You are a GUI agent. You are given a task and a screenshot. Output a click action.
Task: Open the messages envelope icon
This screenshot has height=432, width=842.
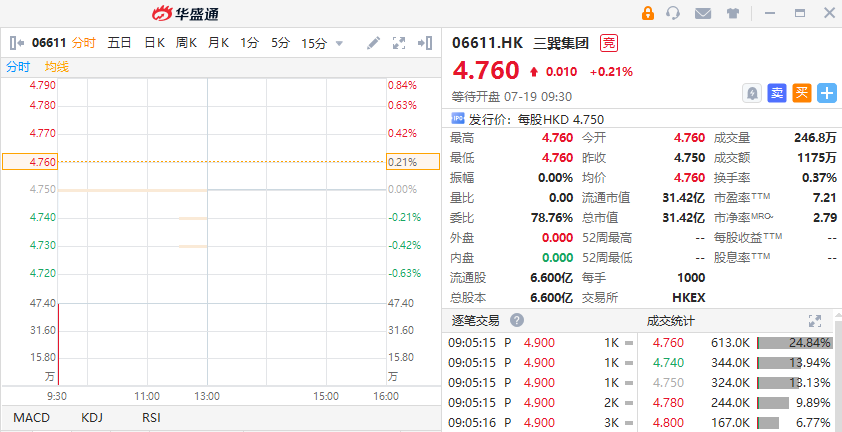coord(703,13)
